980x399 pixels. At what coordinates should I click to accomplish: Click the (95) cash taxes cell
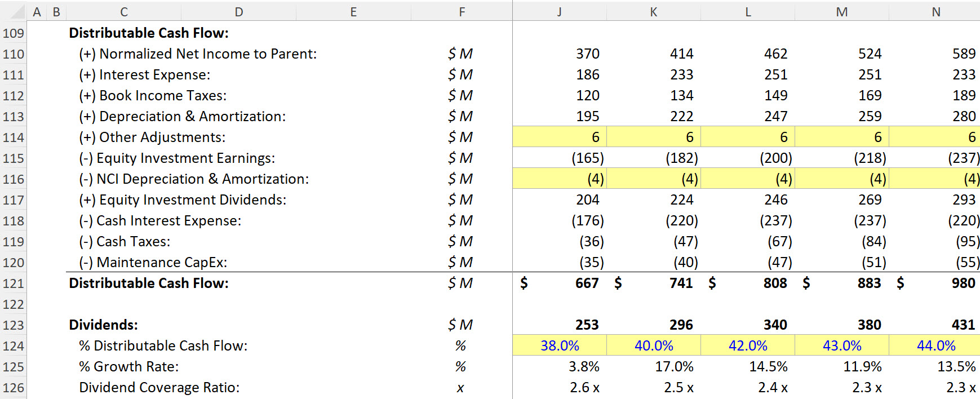(x=935, y=242)
